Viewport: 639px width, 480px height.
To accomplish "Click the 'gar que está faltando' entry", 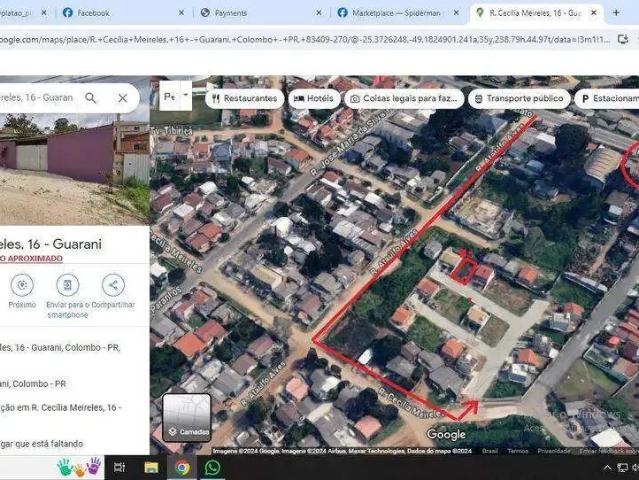I will coord(42,444).
